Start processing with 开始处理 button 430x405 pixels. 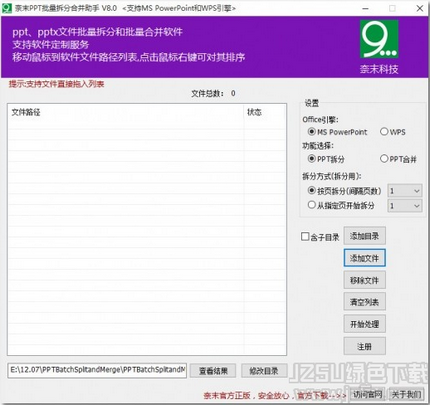pyautogui.click(x=364, y=324)
